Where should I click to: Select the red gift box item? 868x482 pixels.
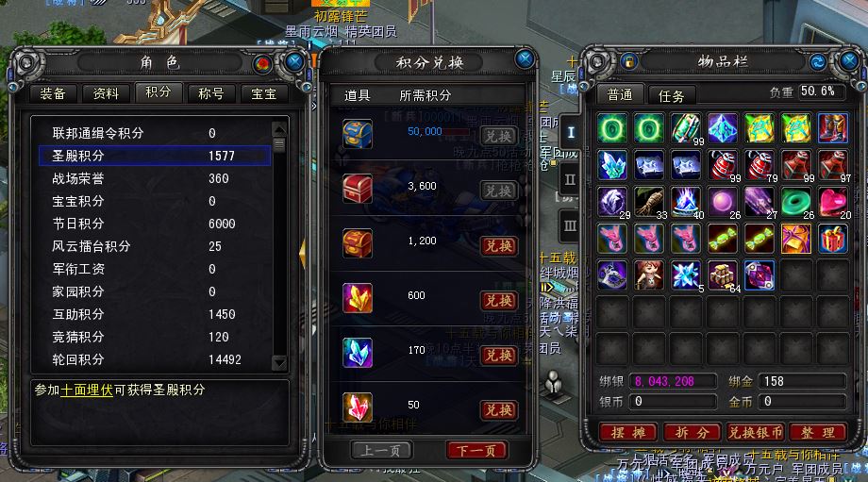pyautogui.click(x=832, y=239)
